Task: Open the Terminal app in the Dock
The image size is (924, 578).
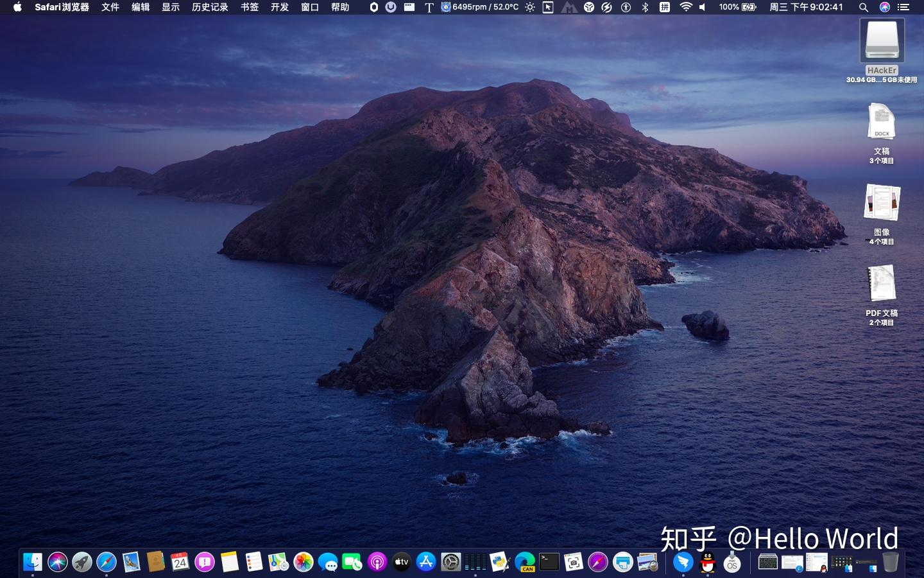Action: coord(549,563)
